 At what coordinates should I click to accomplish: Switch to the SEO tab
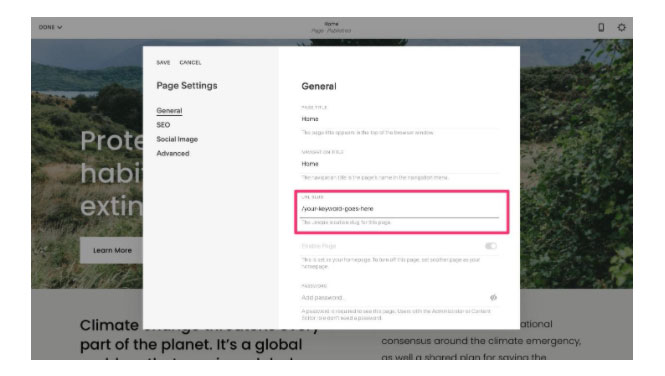tap(163, 125)
